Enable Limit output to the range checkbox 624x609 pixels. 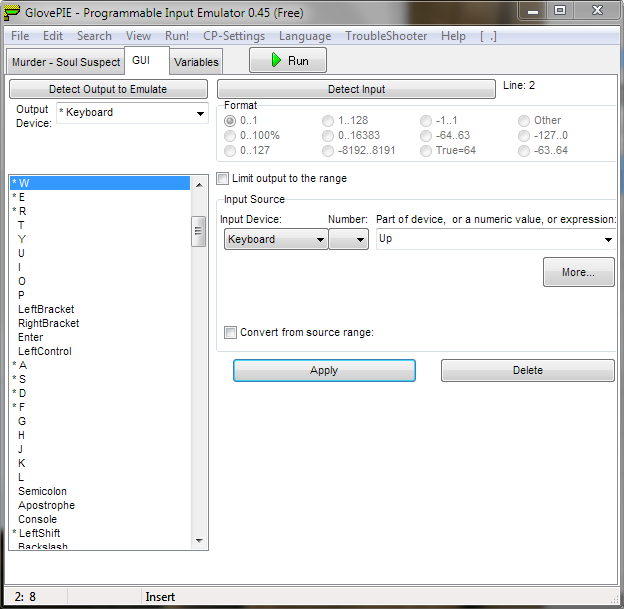[x=222, y=178]
